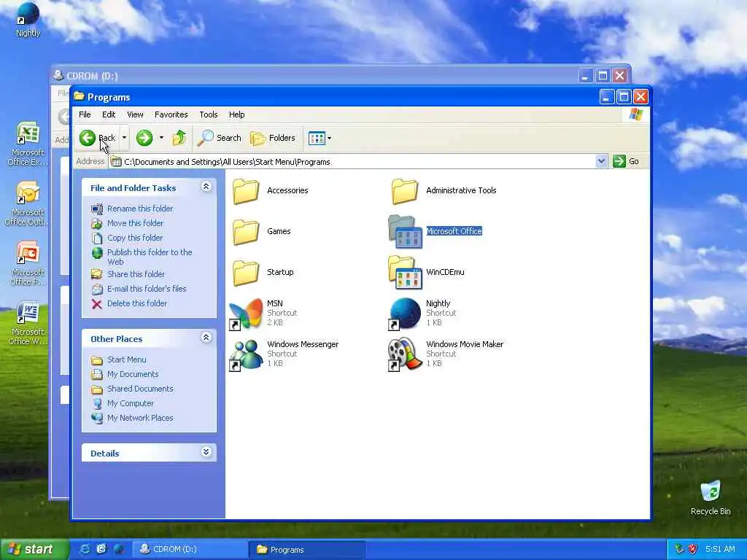This screenshot has width=747, height=560.
Task: Click the Microsoft Office Excel desktop icon
Action: pos(28,133)
